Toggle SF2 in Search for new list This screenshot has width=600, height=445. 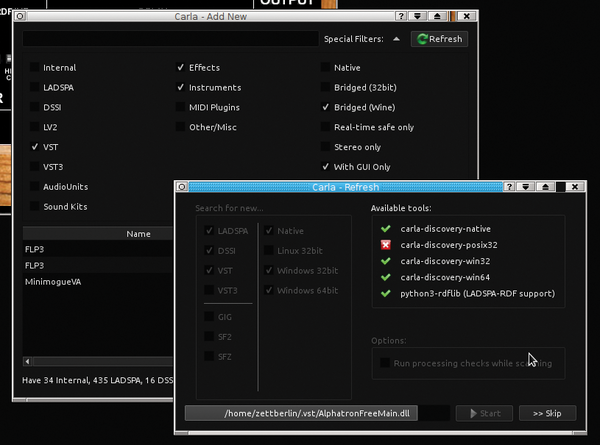click(x=209, y=337)
